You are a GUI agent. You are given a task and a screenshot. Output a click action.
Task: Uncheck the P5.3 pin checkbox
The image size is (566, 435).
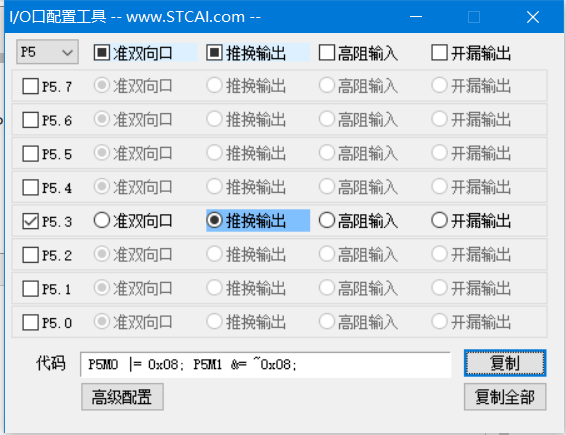click(x=30, y=221)
